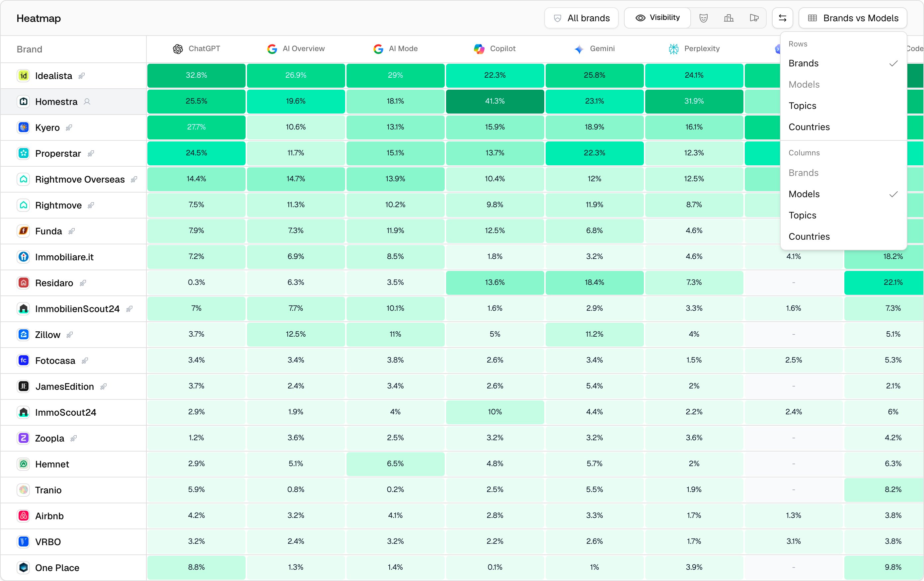The width and height of the screenshot is (924, 581).
Task: Click Homestra's 41.3% Copilot cell
Action: point(495,101)
